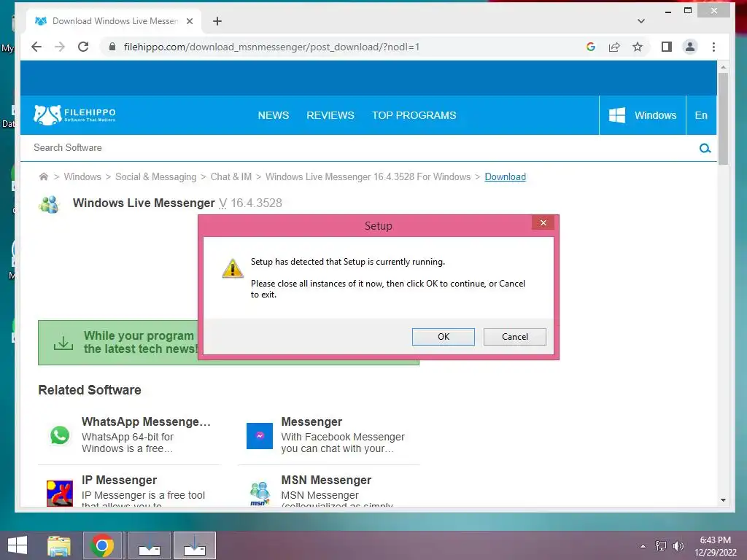
Task: Select the Download Windows Live Messenger tab
Action: (x=115, y=21)
